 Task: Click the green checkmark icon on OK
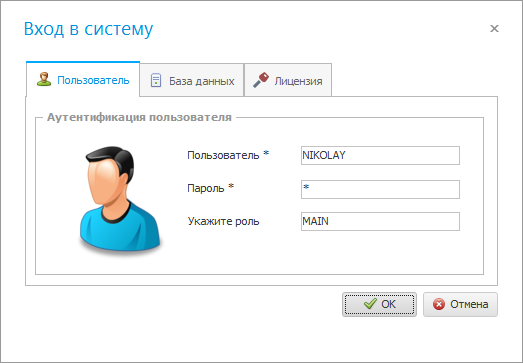(x=370, y=304)
